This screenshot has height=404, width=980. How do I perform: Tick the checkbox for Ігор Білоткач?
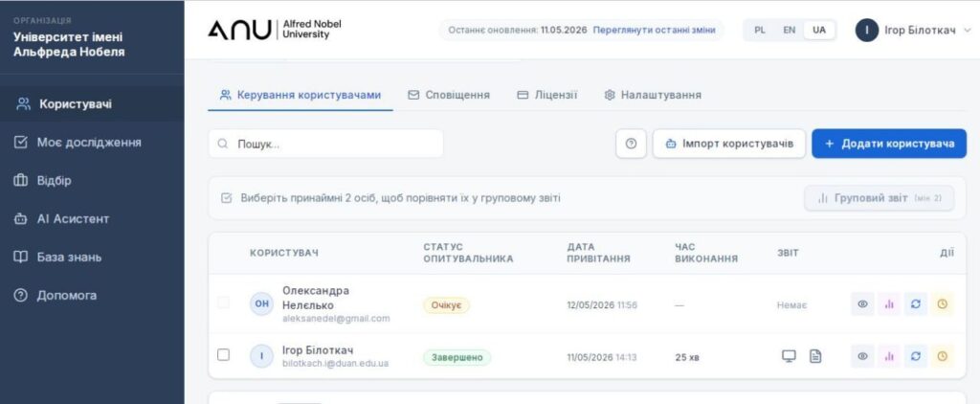point(223,355)
